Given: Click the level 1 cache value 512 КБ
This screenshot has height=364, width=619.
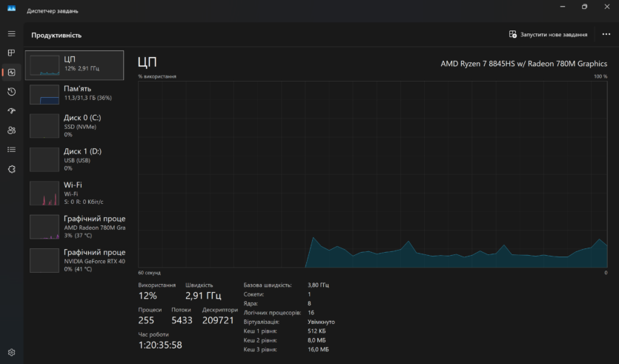Looking at the screenshot, I should coord(317,331).
